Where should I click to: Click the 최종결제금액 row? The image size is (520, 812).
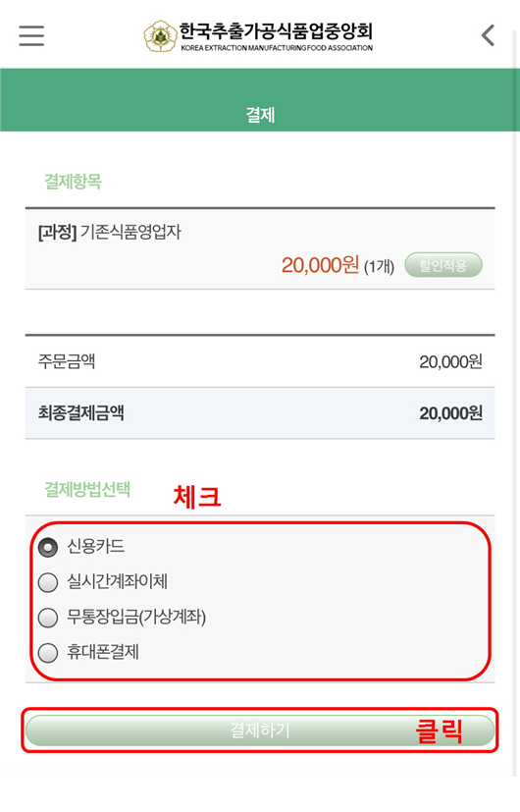click(x=260, y=413)
